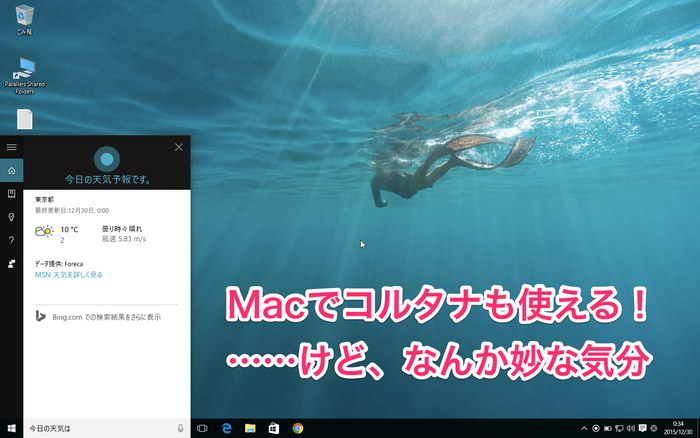The width and height of the screenshot is (700, 438).
Task: Open the volume speaker tray icon
Action: click(630, 428)
